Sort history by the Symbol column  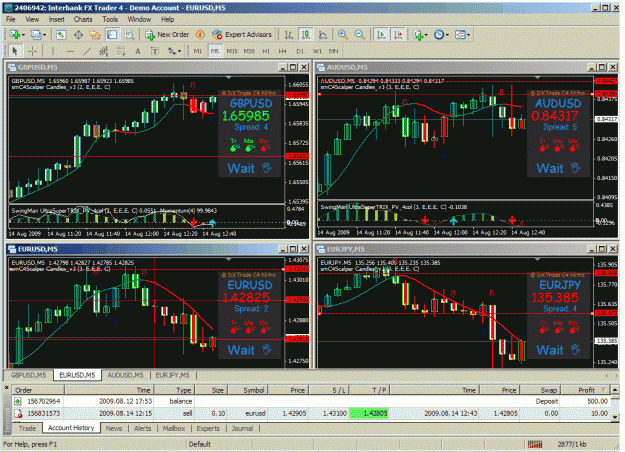248,390
